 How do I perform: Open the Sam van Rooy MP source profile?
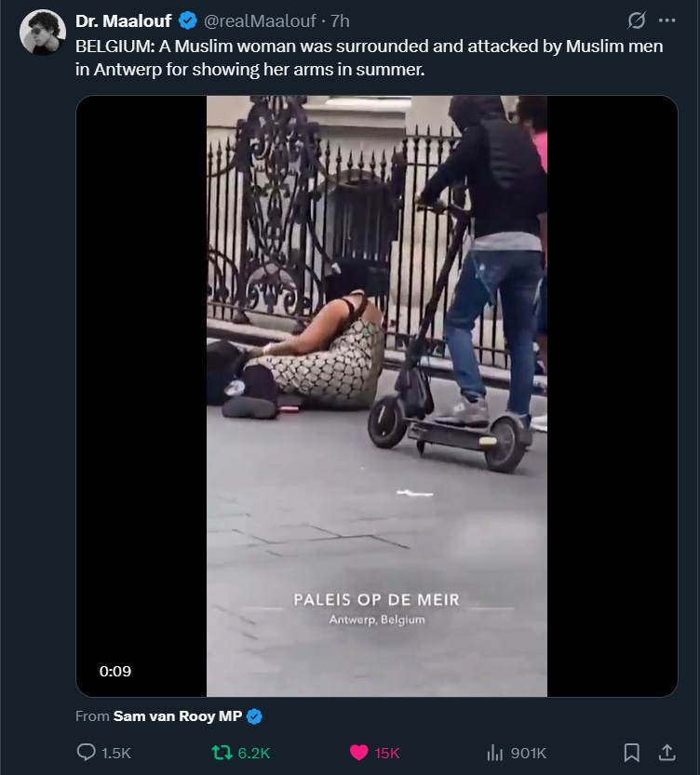click(x=178, y=716)
